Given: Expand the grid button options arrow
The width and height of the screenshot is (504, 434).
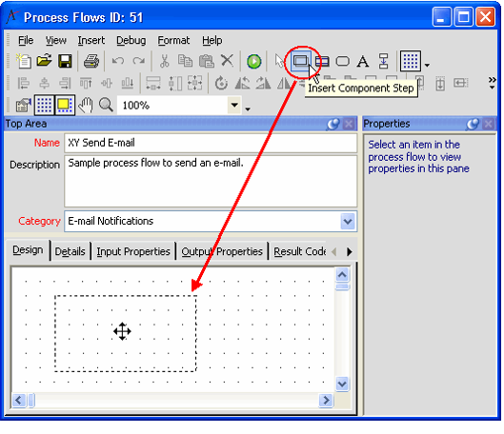Looking at the screenshot, I should pyautogui.click(x=427, y=65).
